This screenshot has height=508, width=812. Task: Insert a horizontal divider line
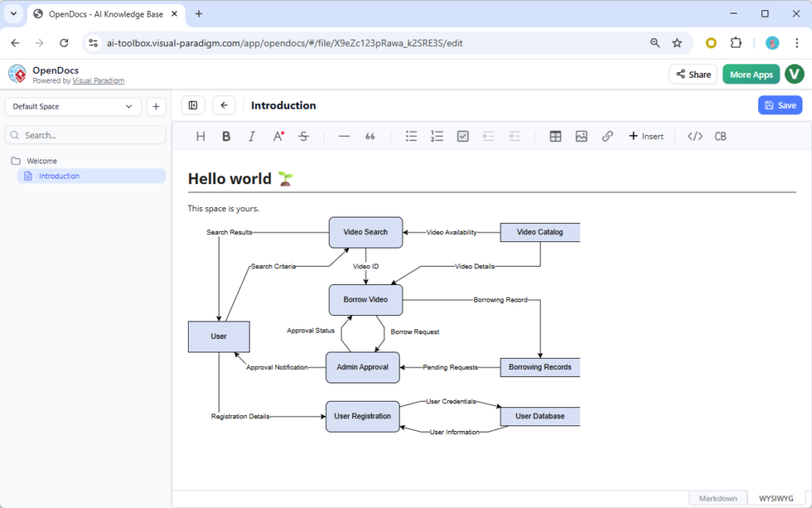point(344,136)
